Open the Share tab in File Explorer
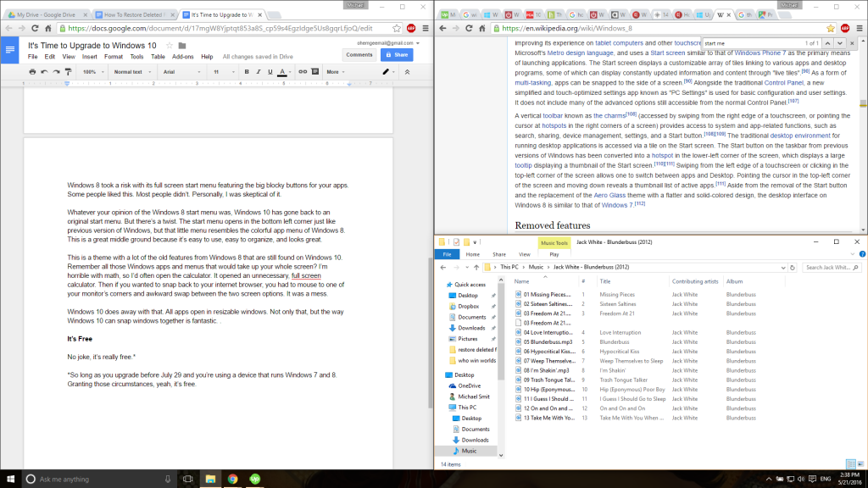 pos(499,254)
